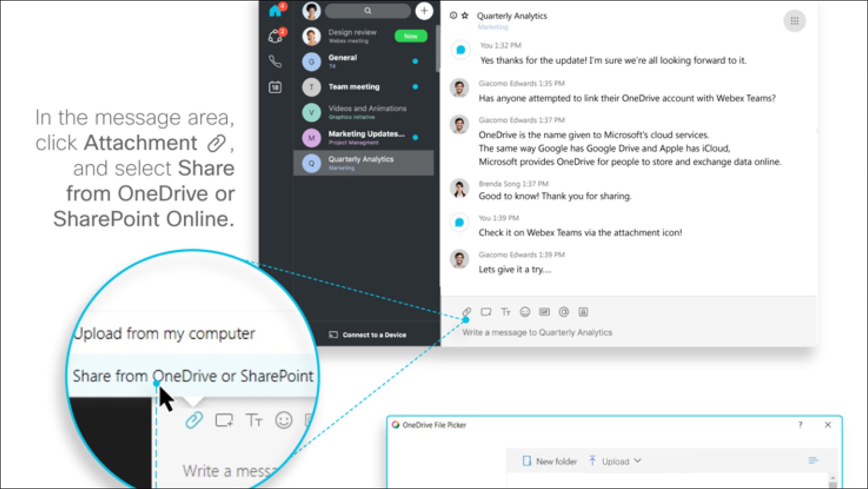The height and width of the screenshot is (489, 868).
Task: Click New folder in OneDrive File Picker
Action: point(550,461)
